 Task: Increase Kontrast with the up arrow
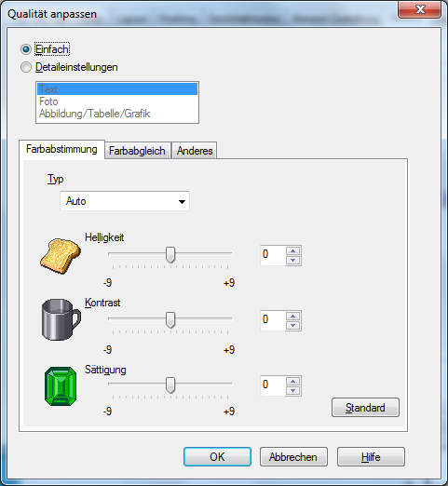click(x=292, y=316)
